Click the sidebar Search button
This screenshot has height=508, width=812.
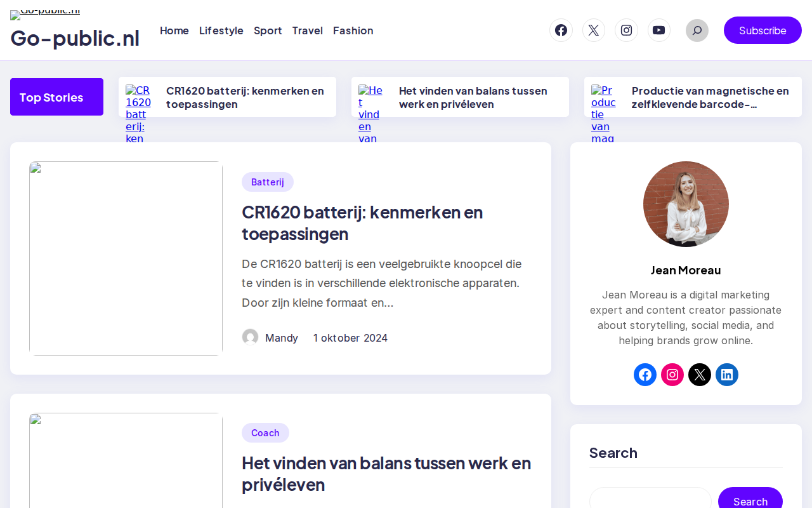(750, 500)
